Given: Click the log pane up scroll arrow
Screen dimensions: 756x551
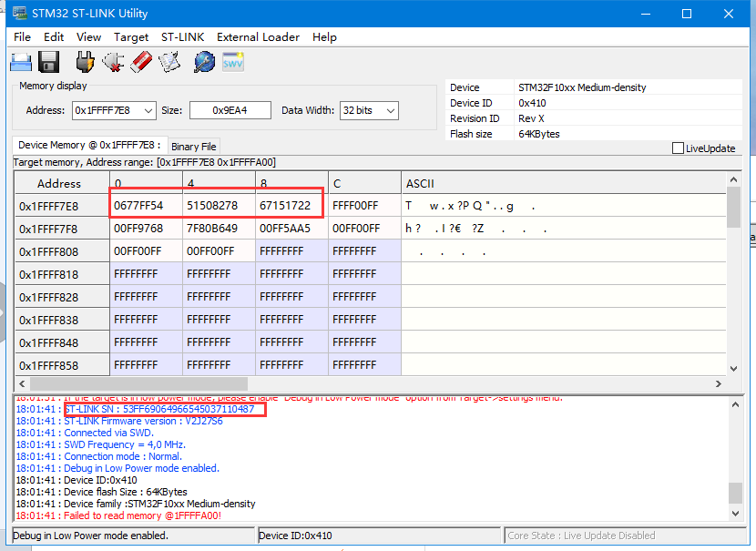Looking at the screenshot, I should [x=735, y=405].
